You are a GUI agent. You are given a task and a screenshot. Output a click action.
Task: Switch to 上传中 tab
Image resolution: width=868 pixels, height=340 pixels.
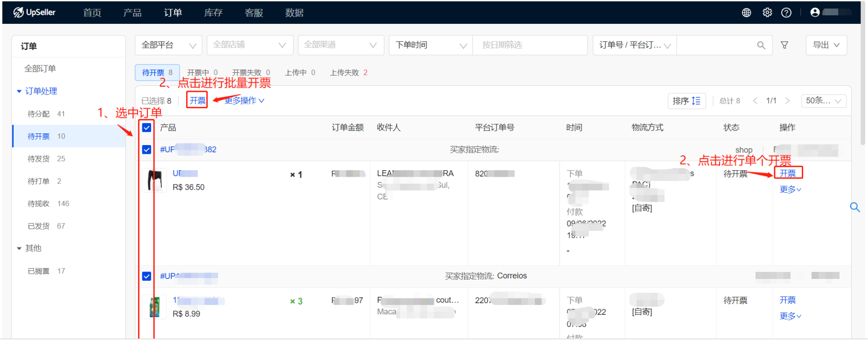click(300, 73)
